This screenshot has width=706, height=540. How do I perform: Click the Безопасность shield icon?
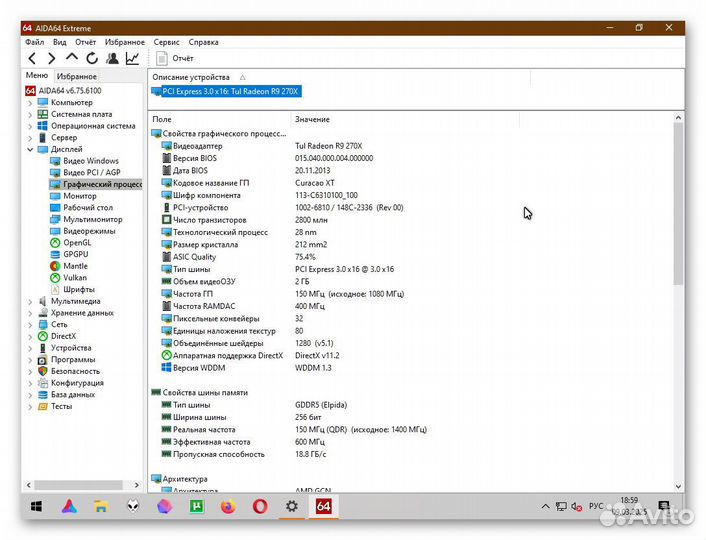point(43,372)
